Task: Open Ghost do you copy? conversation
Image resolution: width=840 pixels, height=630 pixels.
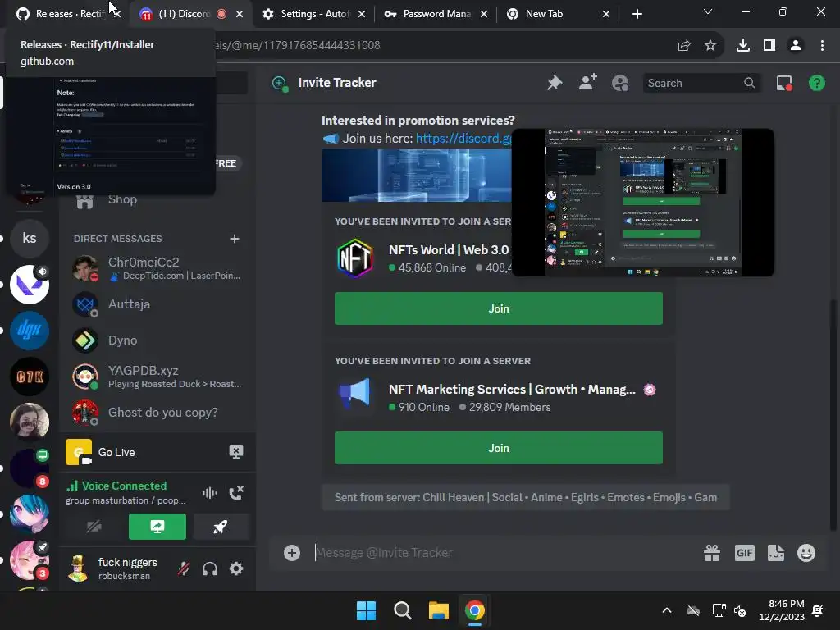Action: pos(157,413)
